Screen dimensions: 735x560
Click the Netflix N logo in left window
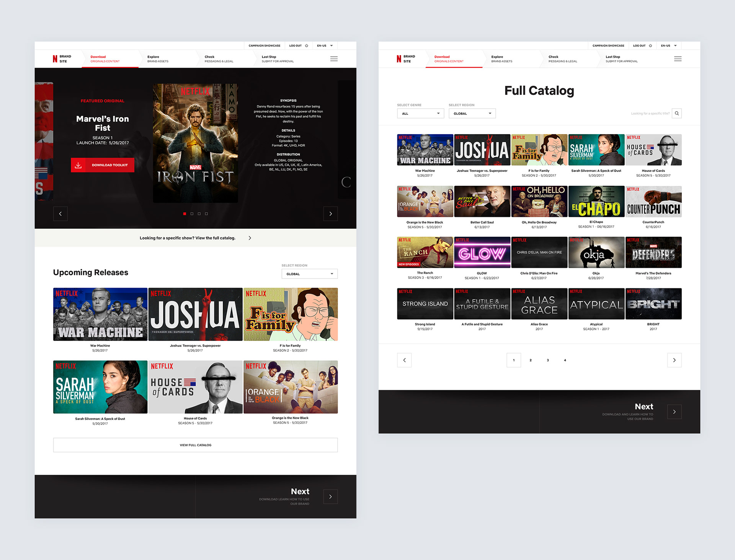[55, 59]
